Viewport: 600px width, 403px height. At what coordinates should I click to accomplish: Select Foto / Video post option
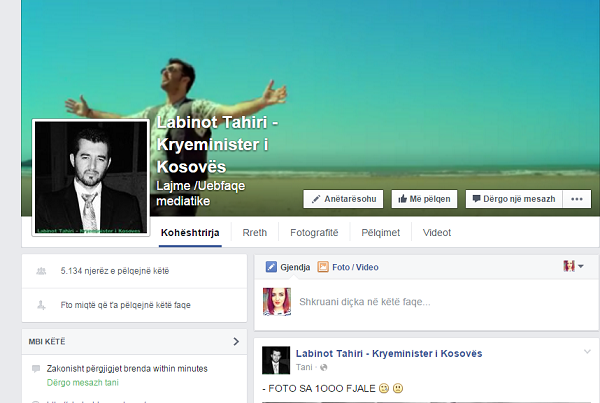[348, 267]
